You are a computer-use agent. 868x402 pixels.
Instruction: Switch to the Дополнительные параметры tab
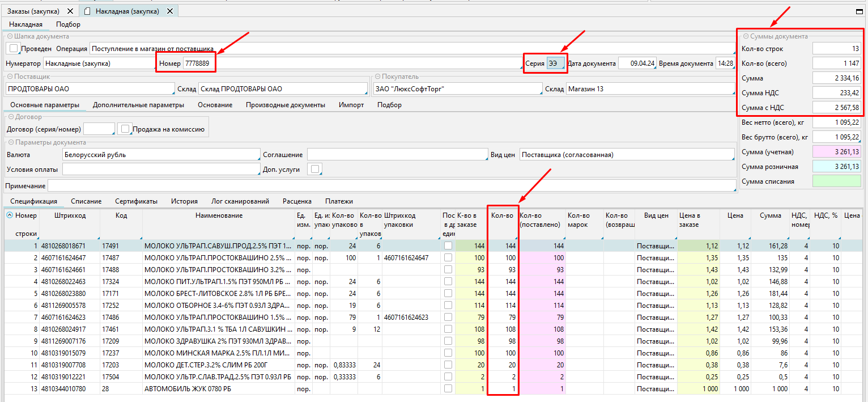point(138,105)
